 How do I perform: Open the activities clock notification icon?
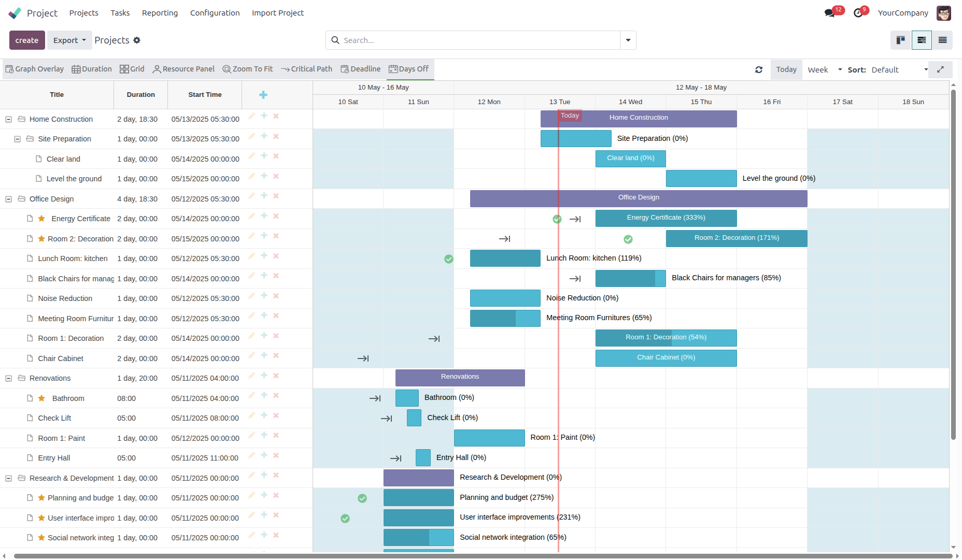click(x=858, y=13)
